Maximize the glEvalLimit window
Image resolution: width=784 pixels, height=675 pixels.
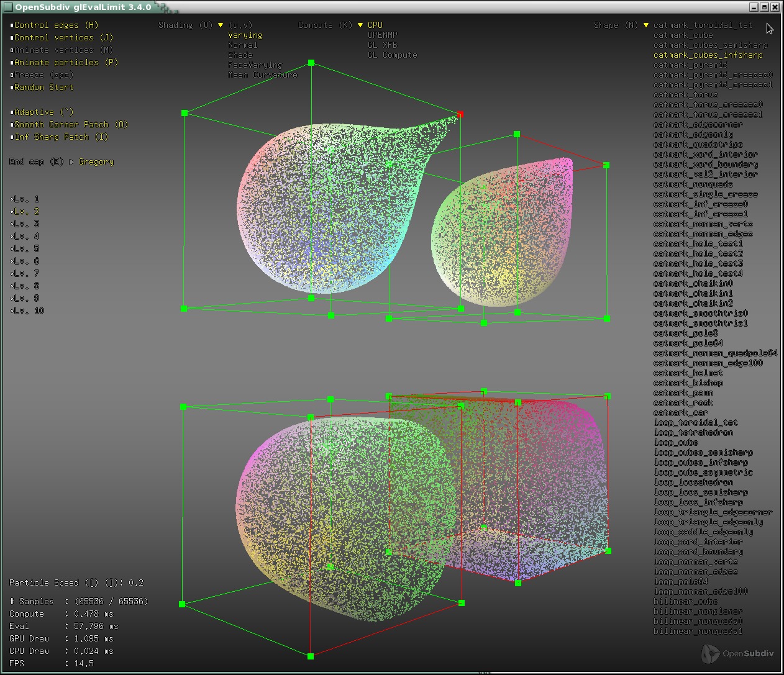click(764, 7)
